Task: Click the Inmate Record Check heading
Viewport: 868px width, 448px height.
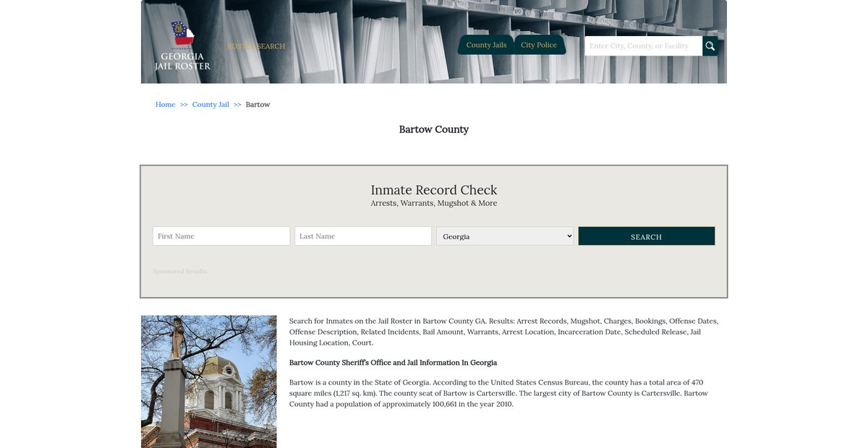Action: click(434, 190)
